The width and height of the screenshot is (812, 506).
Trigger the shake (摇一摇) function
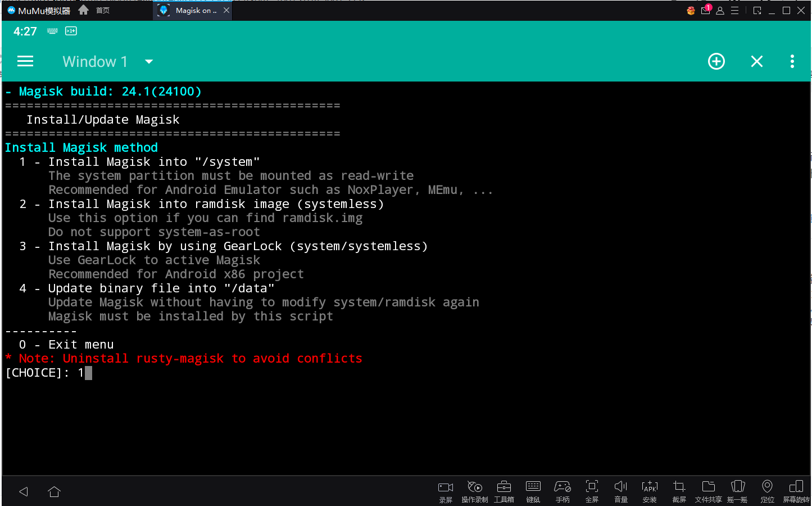tap(738, 491)
